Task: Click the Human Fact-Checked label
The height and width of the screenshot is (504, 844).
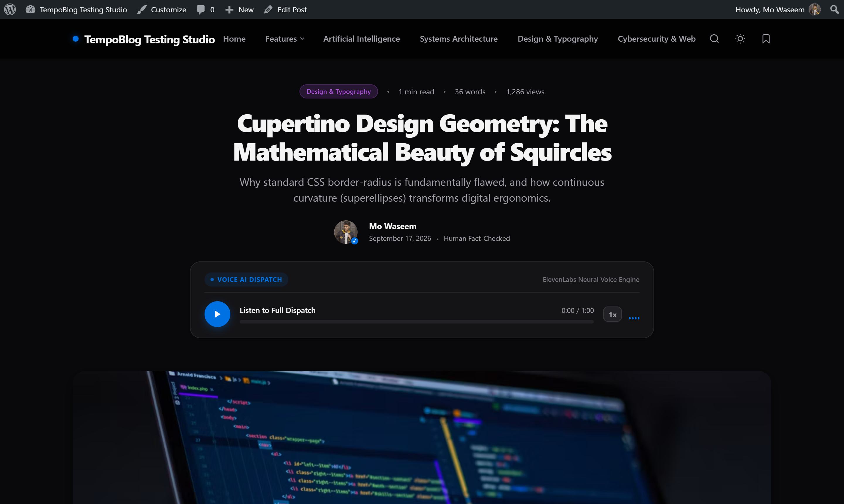Action: [477, 239]
